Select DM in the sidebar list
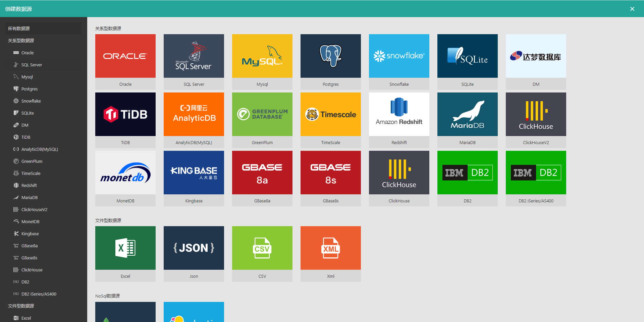644x322 pixels. pos(44,125)
